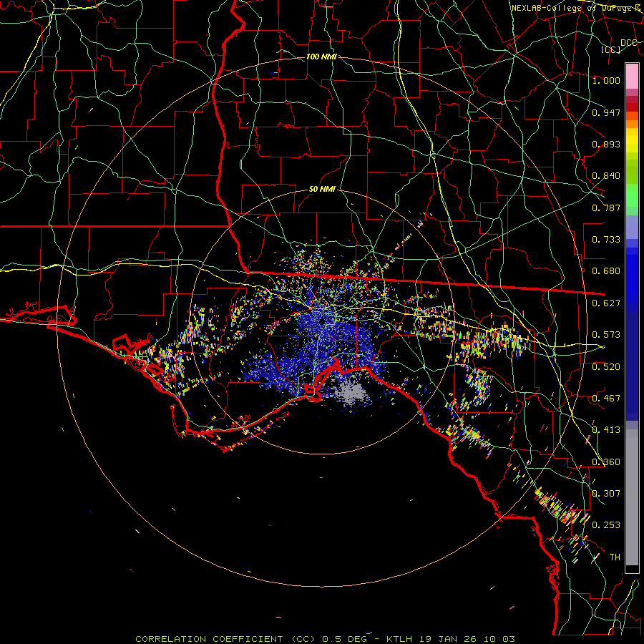Click the 100 NMI range ring label

[321, 57]
